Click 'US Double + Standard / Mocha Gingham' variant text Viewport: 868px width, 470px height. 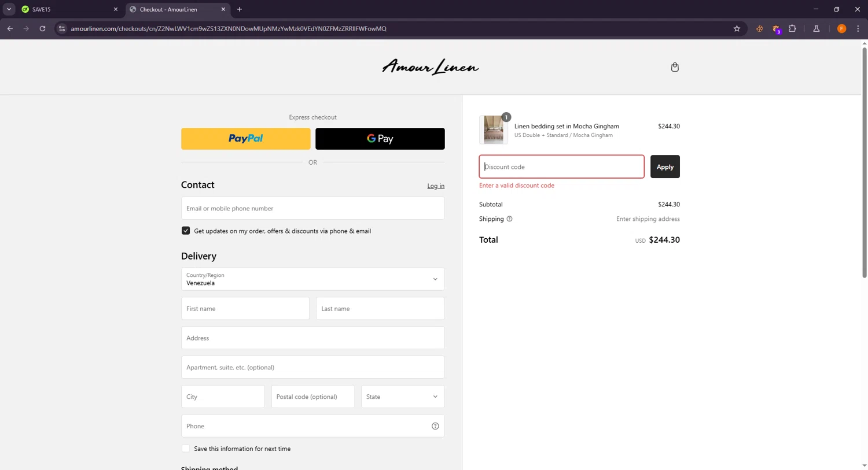(564, 135)
